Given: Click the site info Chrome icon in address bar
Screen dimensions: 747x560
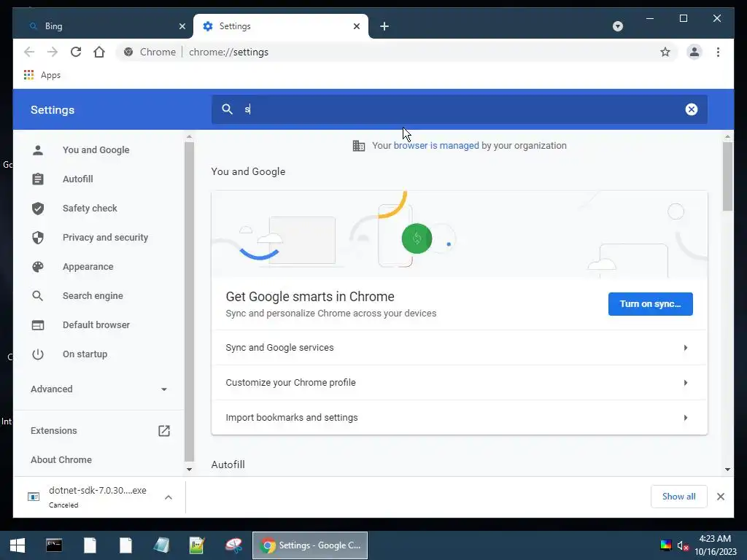Looking at the screenshot, I should [x=128, y=52].
